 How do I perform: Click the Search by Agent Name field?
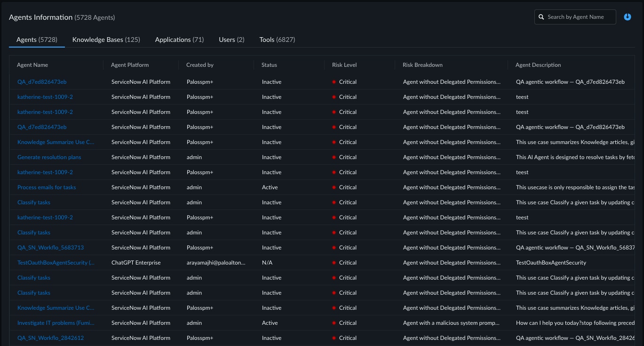(x=575, y=17)
